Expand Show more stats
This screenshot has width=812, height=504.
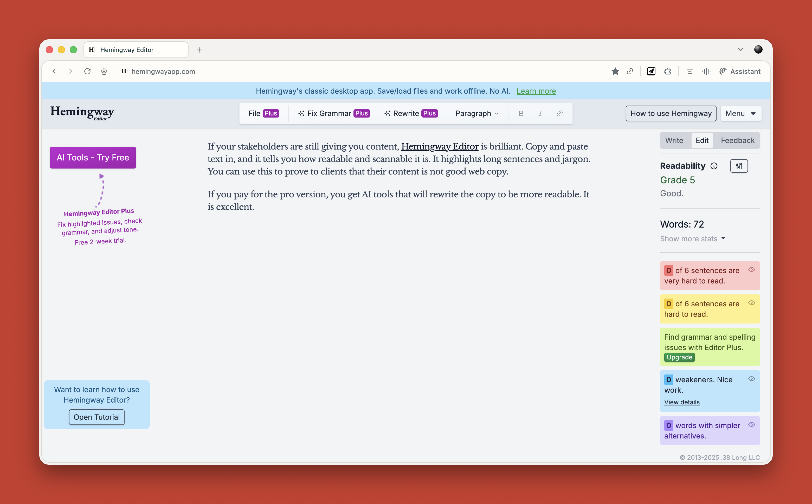point(693,239)
